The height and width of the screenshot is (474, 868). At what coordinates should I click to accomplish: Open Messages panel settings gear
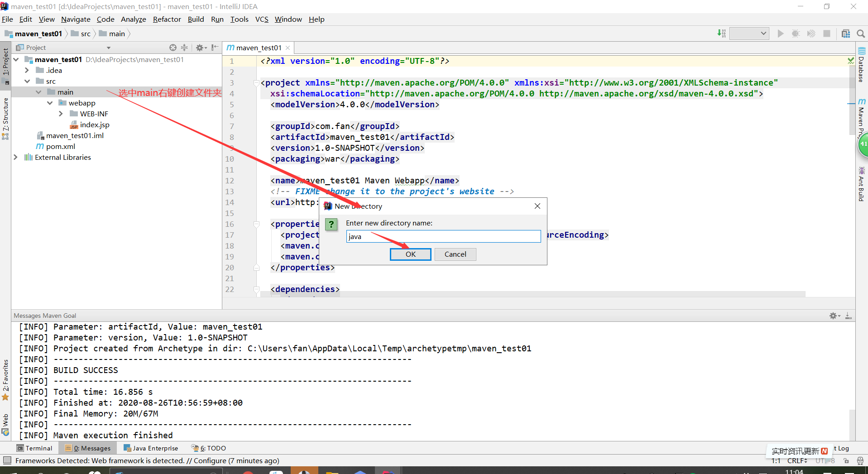(x=834, y=316)
